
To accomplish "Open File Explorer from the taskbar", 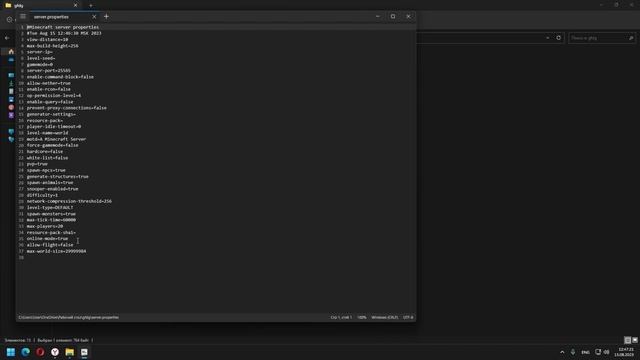I will click(x=69, y=352).
